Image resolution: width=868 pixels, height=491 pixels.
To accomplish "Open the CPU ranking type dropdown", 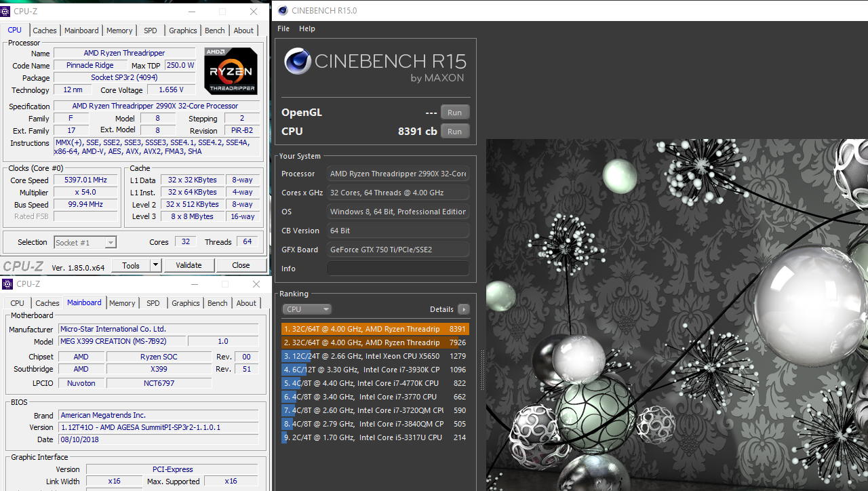I will click(x=307, y=309).
